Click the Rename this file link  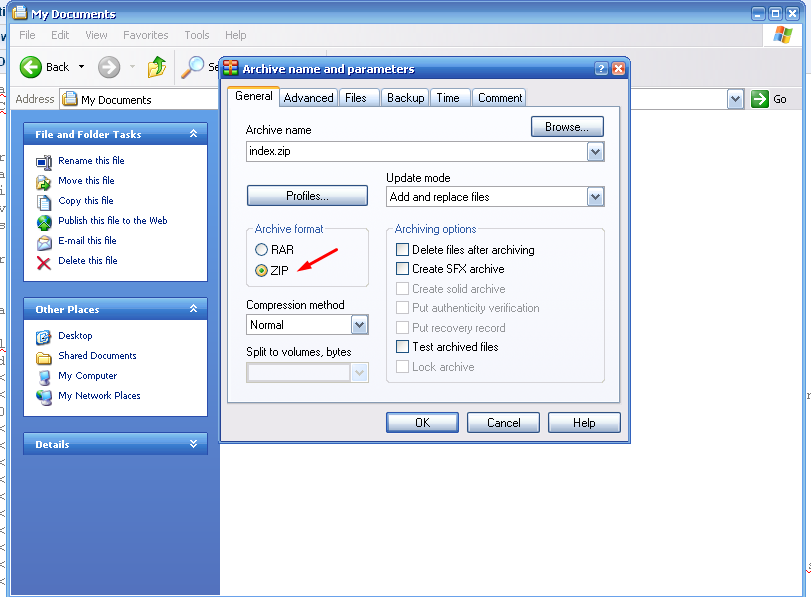click(92, 161)
